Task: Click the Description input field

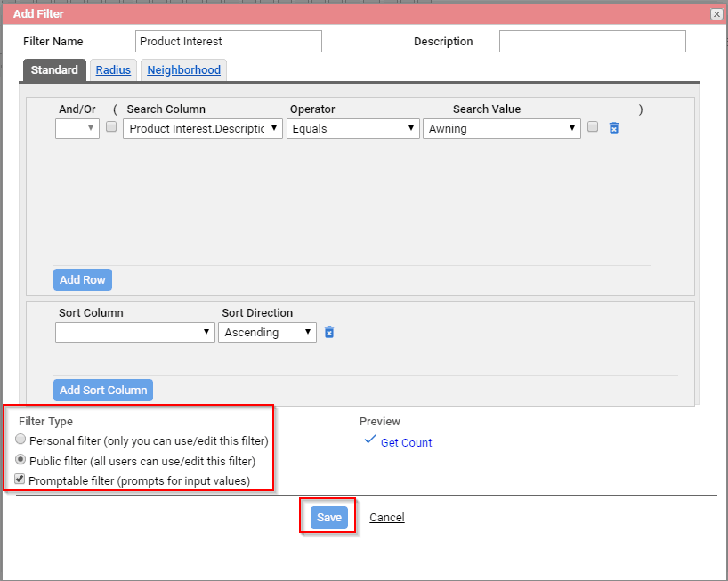Action: [x=593, y=41]
